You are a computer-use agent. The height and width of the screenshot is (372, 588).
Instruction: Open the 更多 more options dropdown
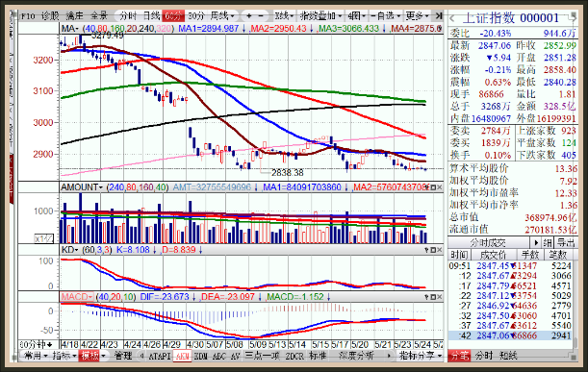[x=417, y=16]
